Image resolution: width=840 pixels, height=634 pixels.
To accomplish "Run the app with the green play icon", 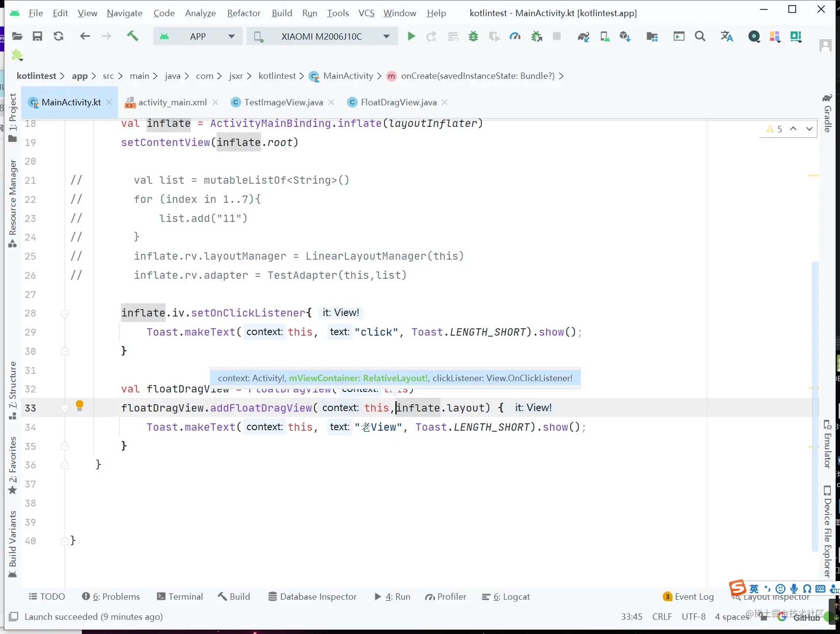I will pos(411,36).
